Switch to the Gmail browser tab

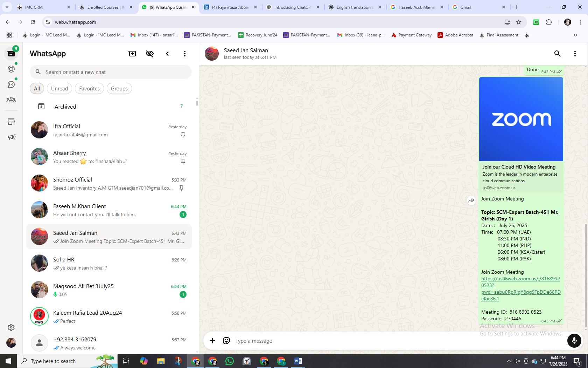(x=478, y=7)
